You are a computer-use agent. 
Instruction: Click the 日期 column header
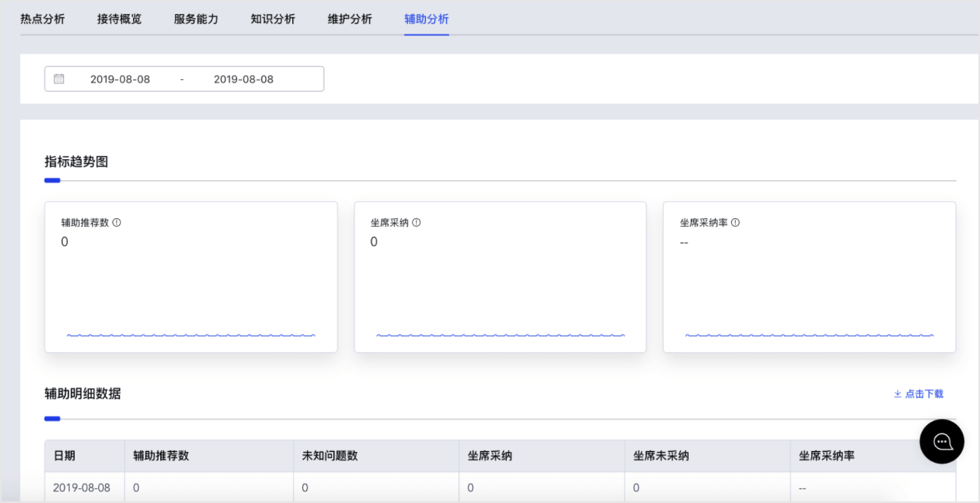pyautogui.click(x=84, y=456)
